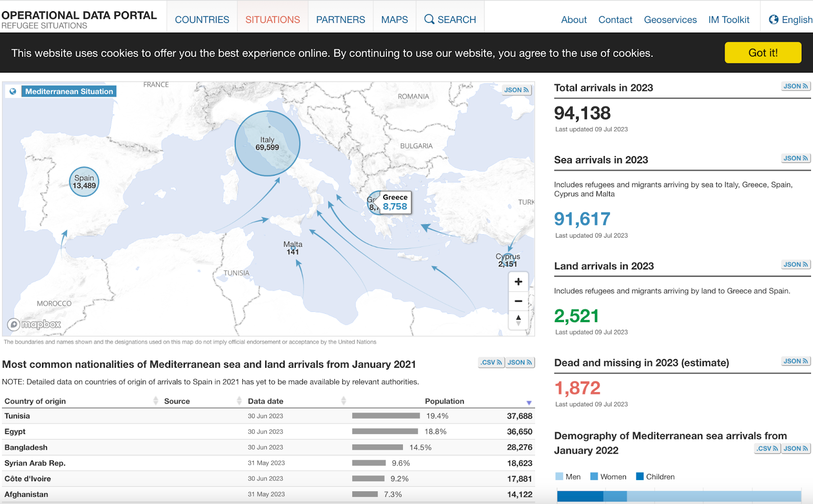Click the 36,650 population value for Egypt
The image size is (813, 504).
tap(519, 432)
